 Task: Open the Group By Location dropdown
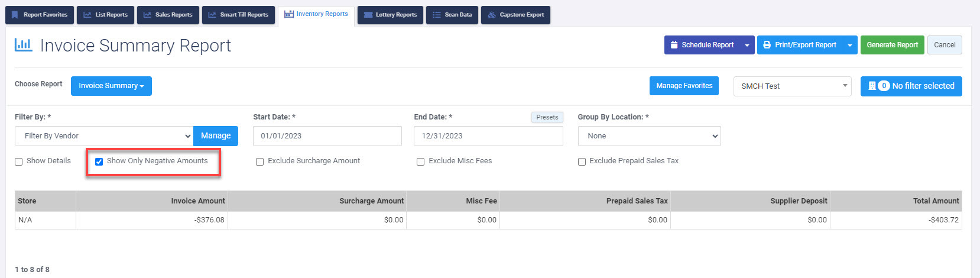tap(649, 136)
